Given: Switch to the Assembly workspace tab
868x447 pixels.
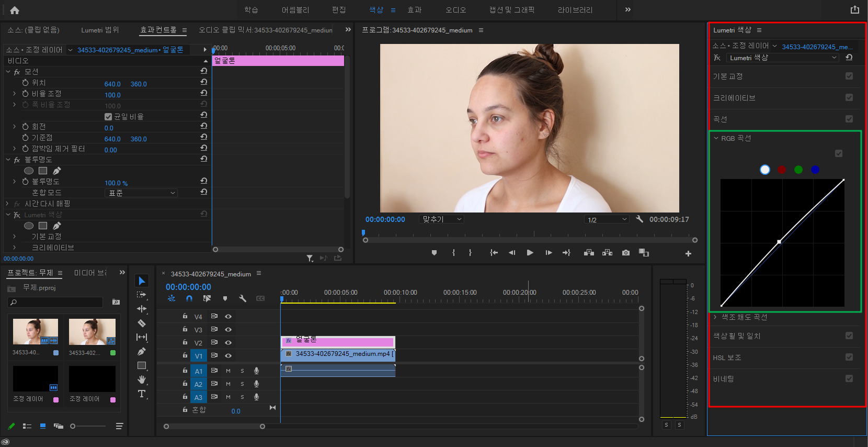Looking at the screenshot, I should click(295, 10).
